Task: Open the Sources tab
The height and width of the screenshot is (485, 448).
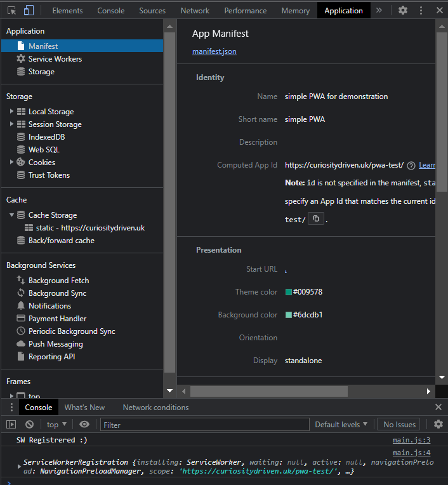Action: click(x=152, y=11)
